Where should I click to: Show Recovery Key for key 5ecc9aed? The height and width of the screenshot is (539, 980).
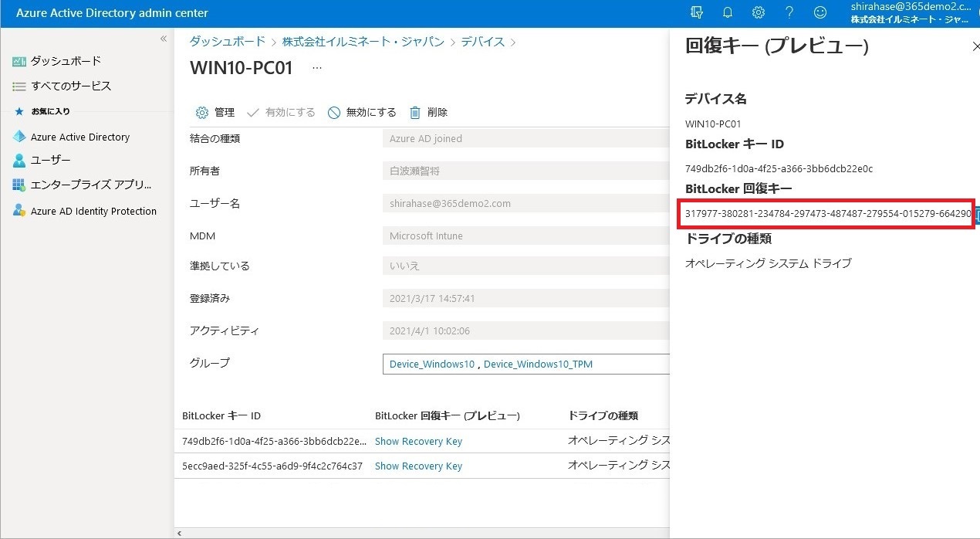(418, 466)
